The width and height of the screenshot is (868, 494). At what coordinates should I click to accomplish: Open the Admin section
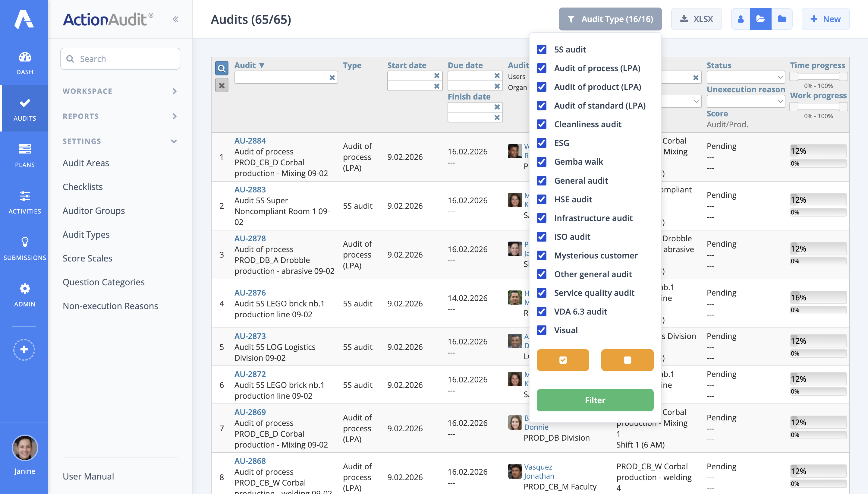click(x=24, y=294)
